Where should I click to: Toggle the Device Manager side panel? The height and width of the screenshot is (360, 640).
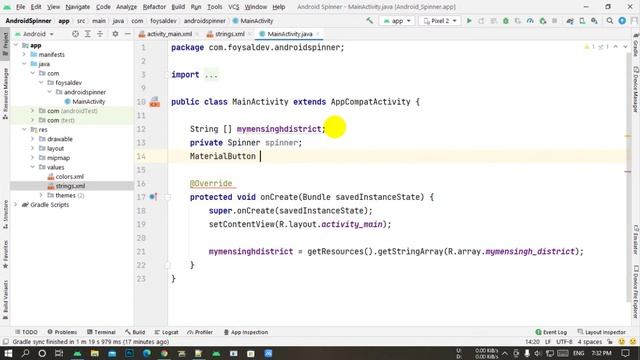pyautogui.click(x=636, y=89)
